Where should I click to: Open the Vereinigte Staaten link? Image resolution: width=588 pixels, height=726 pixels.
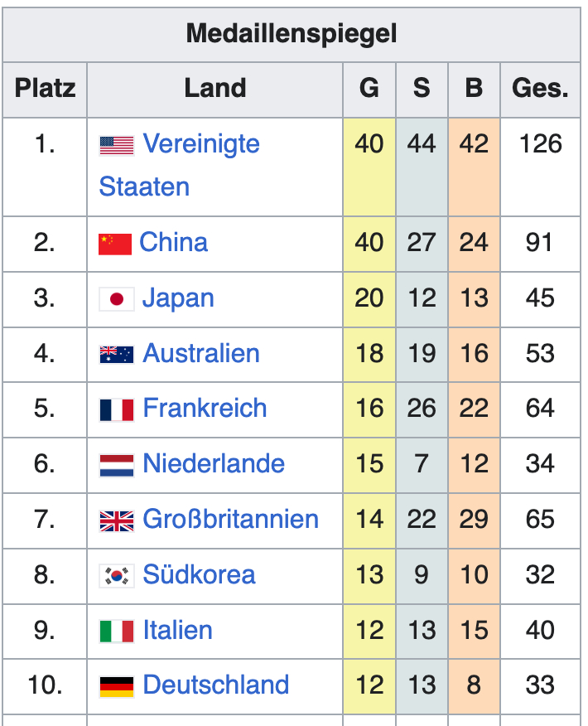pyautogui.click(x=201, y=144)
